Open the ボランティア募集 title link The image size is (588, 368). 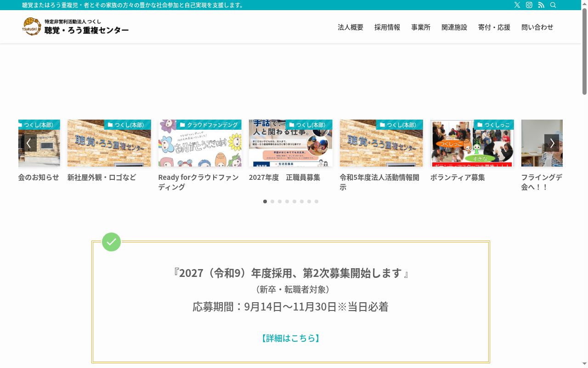click(458, 177)
